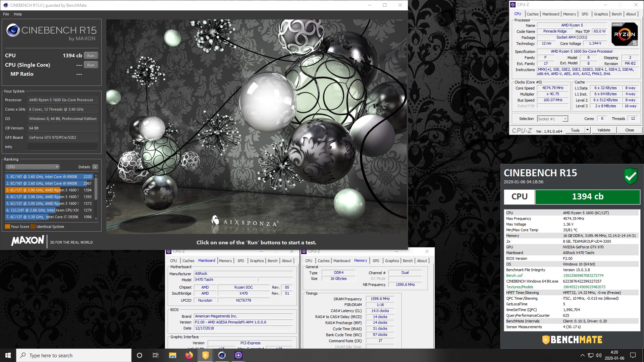
Task: Select the Ryzen 5 1600 1394 ranking row
Action: 49,190
